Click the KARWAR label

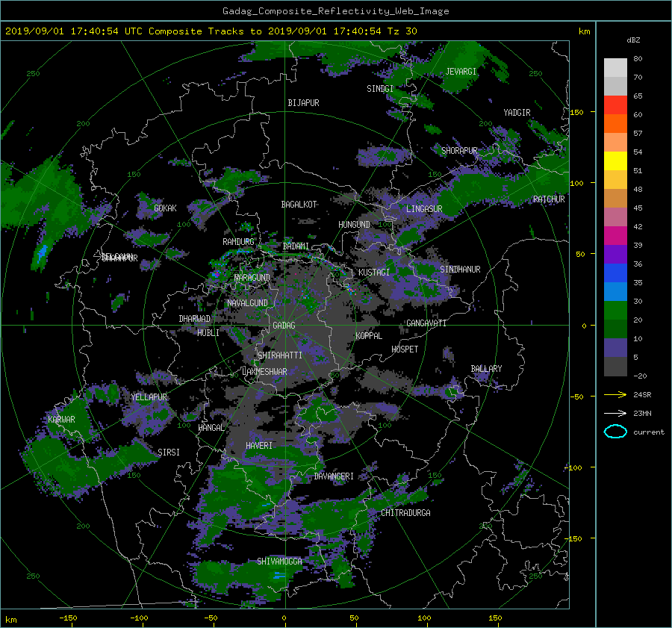click(x=61, y=420)
